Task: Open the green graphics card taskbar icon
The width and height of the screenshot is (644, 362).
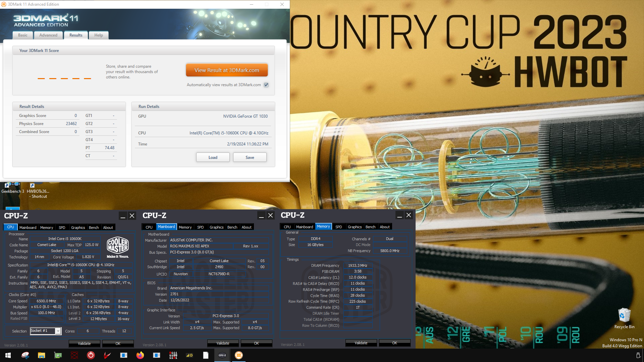Action: [58, 355]
